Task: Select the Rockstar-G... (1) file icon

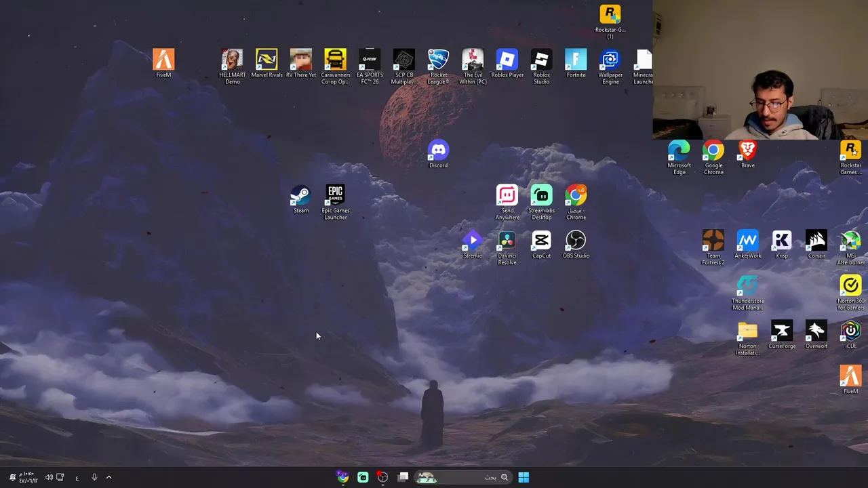Action: tap(610, 22)
